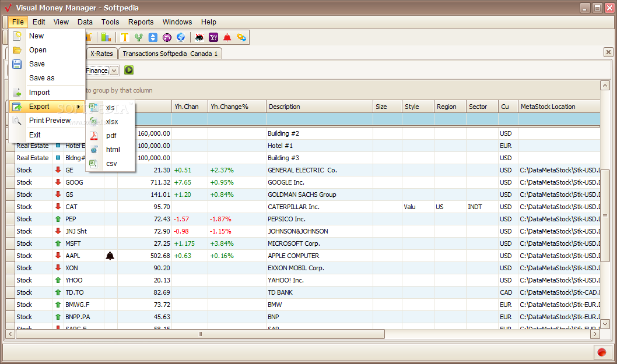This screenshot has width=617, height=364.
Task: Click the -1.87% change cell
Action: point(237,219)
